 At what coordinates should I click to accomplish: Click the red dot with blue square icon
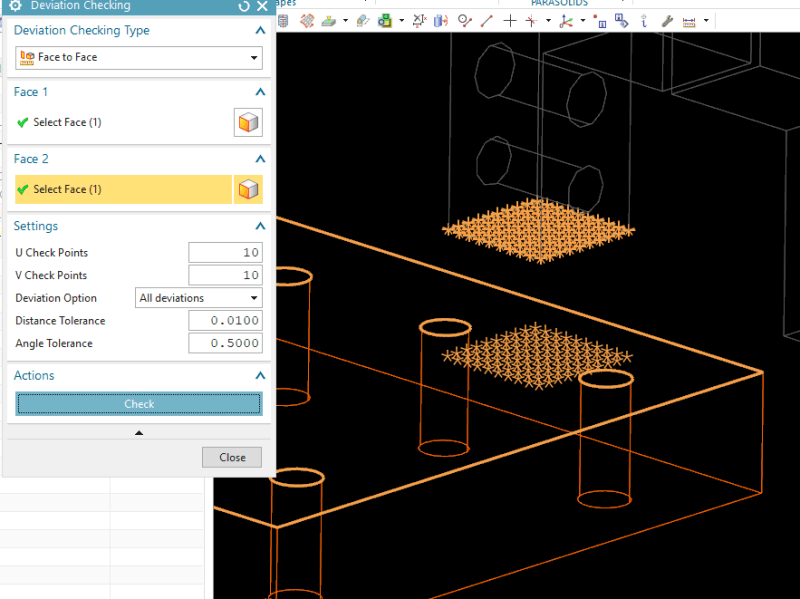(x=600, y=21)
